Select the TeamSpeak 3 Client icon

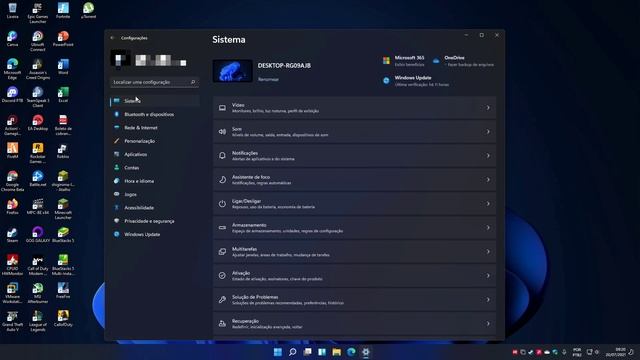point(38,97)
